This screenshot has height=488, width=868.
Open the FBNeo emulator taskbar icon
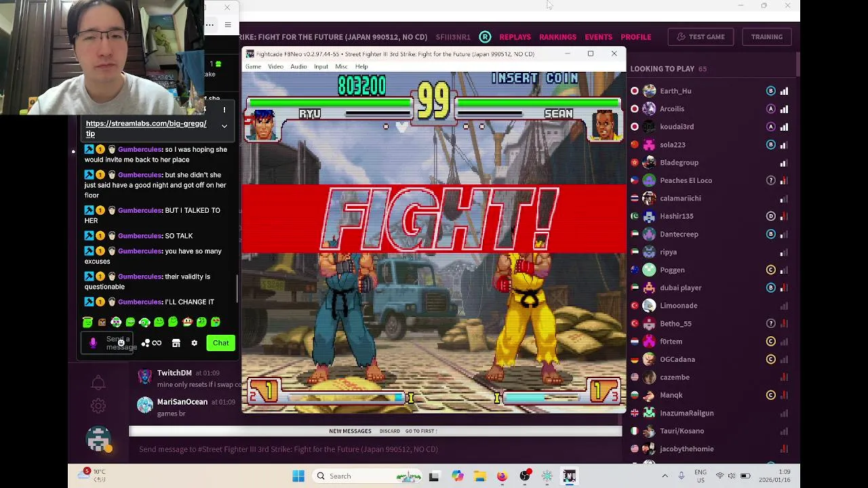(569, 476)
